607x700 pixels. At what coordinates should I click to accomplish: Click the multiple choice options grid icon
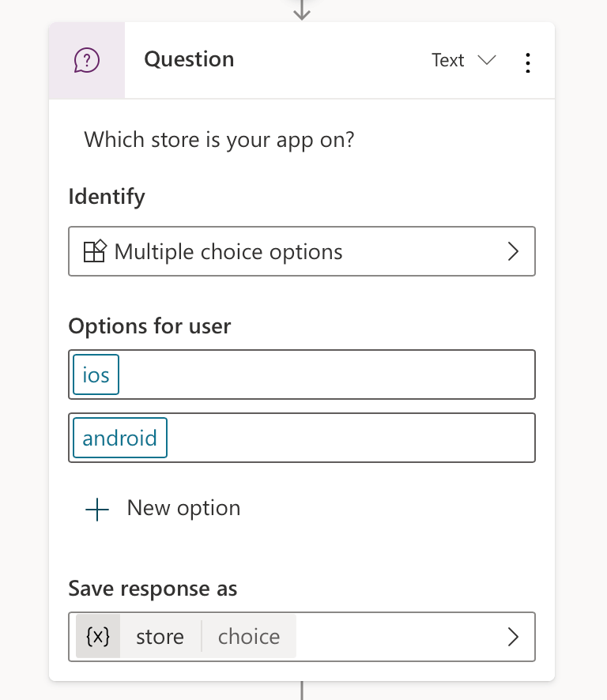(95, 252)
